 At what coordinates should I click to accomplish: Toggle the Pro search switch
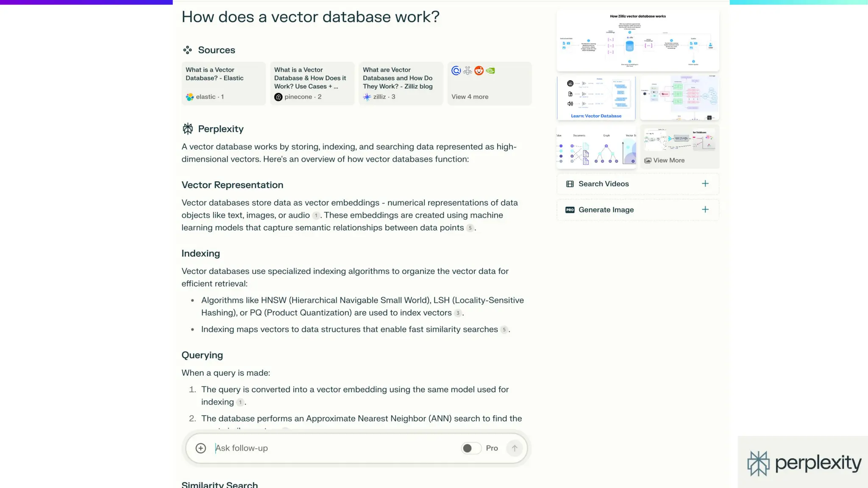click(x=471, y=448)
